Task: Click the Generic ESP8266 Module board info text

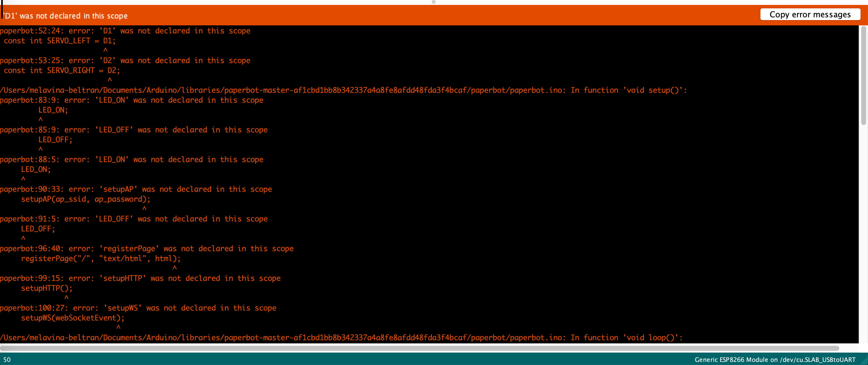Action: 775,360
